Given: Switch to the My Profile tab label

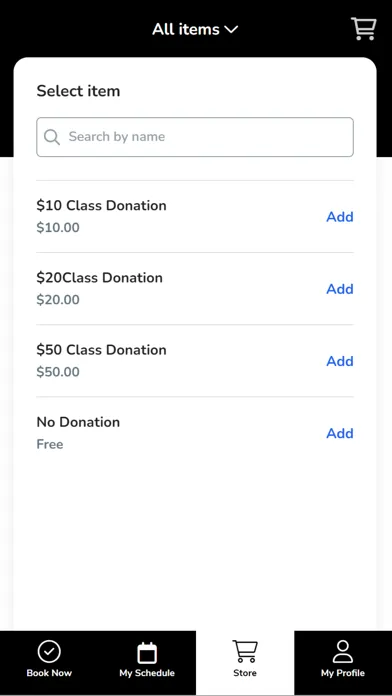Looking at the screenshot, I should pyautogui.click(x=343, y=673).
